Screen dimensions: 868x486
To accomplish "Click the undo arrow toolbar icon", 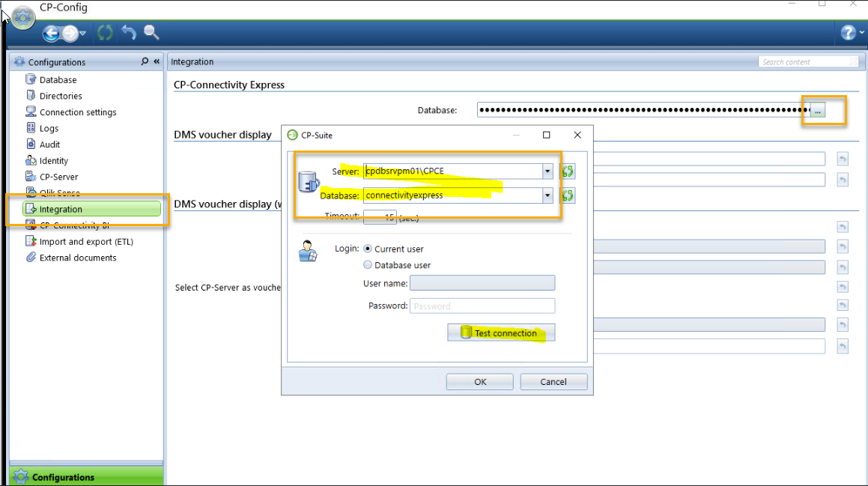I will tap(129, 33).
